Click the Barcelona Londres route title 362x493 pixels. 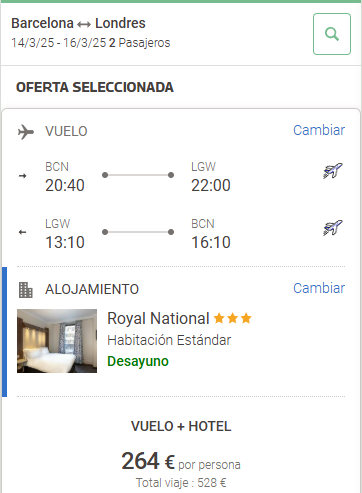click(78, 23)
